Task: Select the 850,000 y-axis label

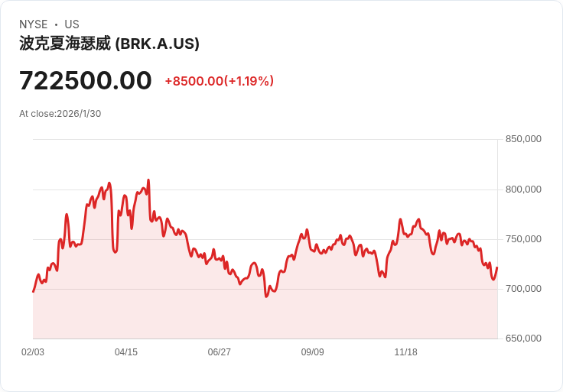Action: tap(523, 139)
